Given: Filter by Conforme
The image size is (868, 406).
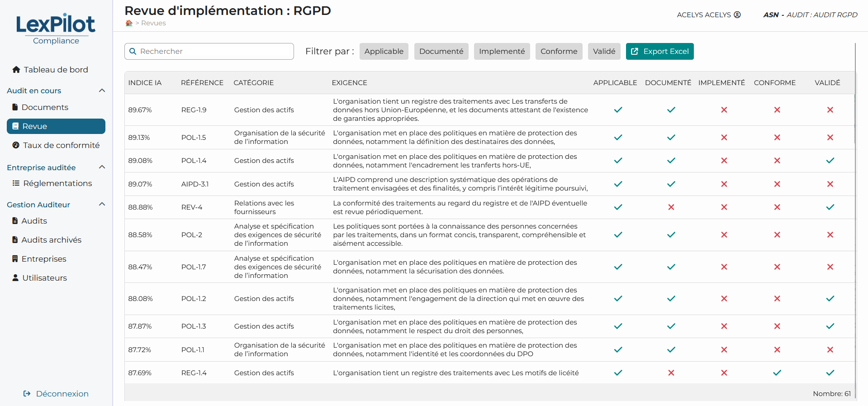Looking at the screenshot, I should click(x=559, y=52).
